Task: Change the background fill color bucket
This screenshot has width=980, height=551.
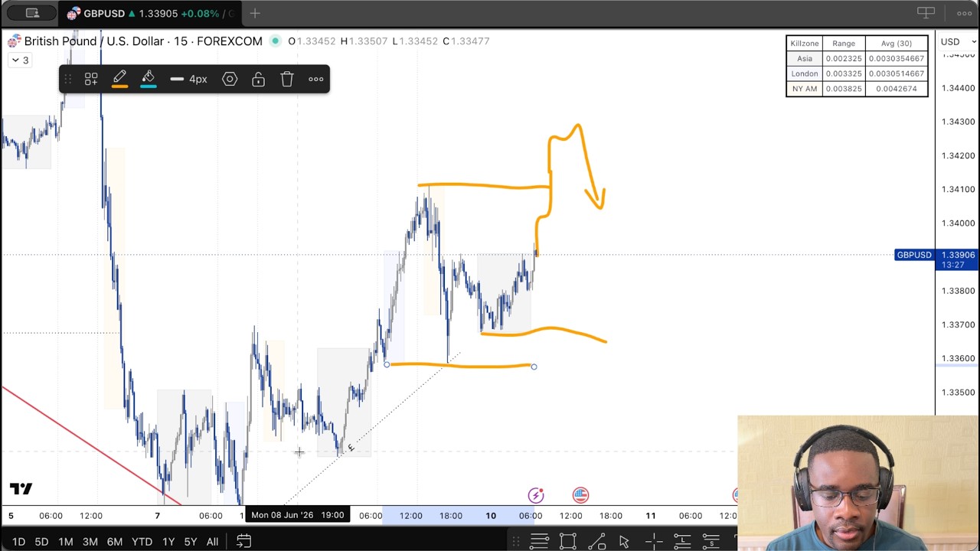Action: point(149,79)
